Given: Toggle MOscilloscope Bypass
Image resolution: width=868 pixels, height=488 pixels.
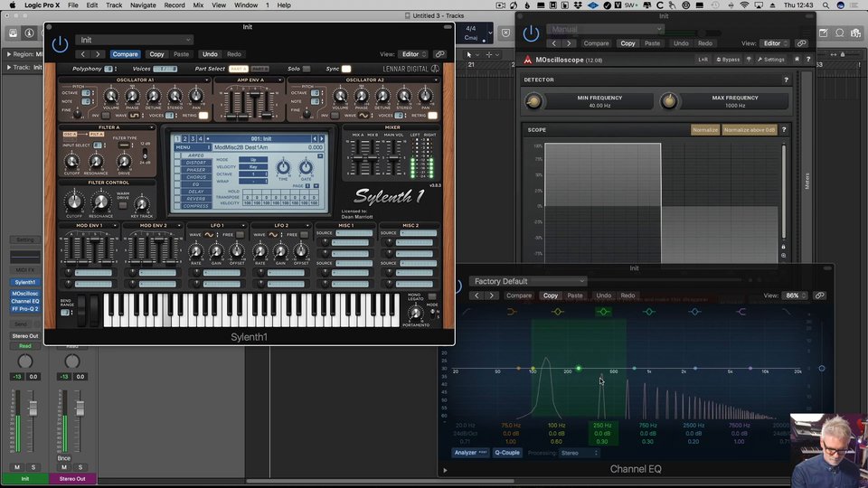Looking at the screenshot, I should pyautogui.click(x=728, y=60).
